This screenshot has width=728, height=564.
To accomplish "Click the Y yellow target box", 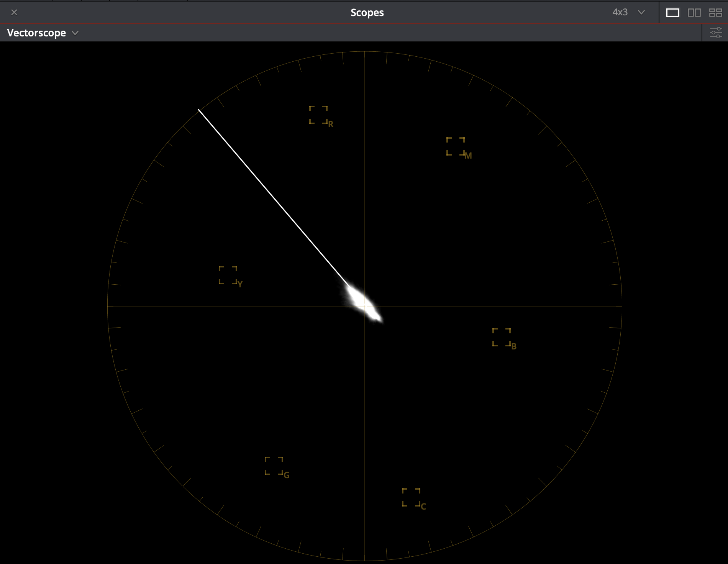I will click(228, 275).
